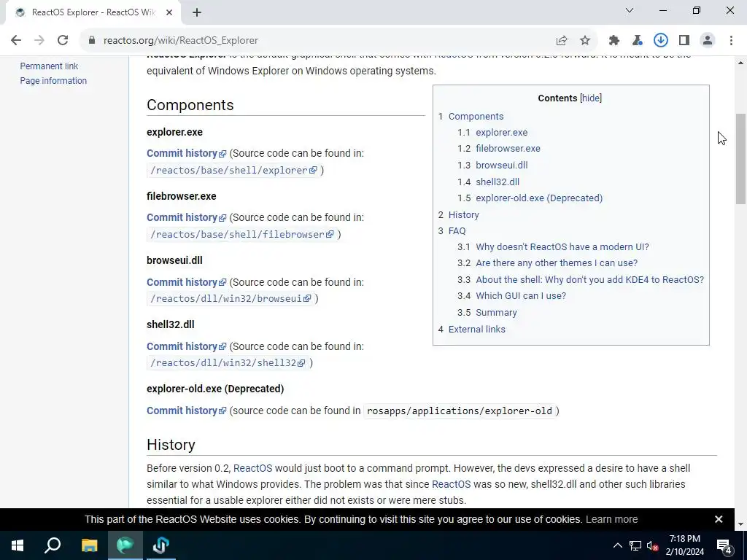Open the taskbar clock and date

684,545
